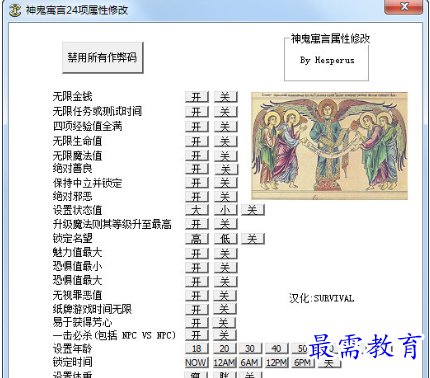This screenshot has width=430, height=378.
Task: Click the 禁用所有作弊码 button
Action: pos(102,57)
